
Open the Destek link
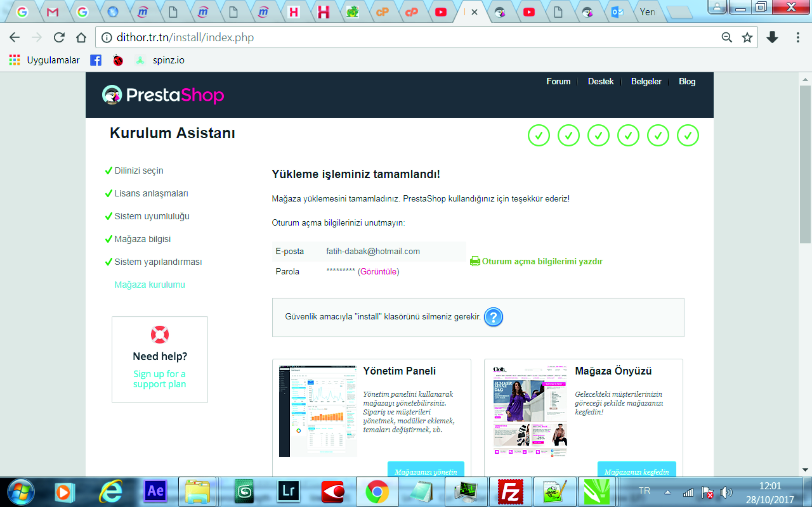coord(601,82)
